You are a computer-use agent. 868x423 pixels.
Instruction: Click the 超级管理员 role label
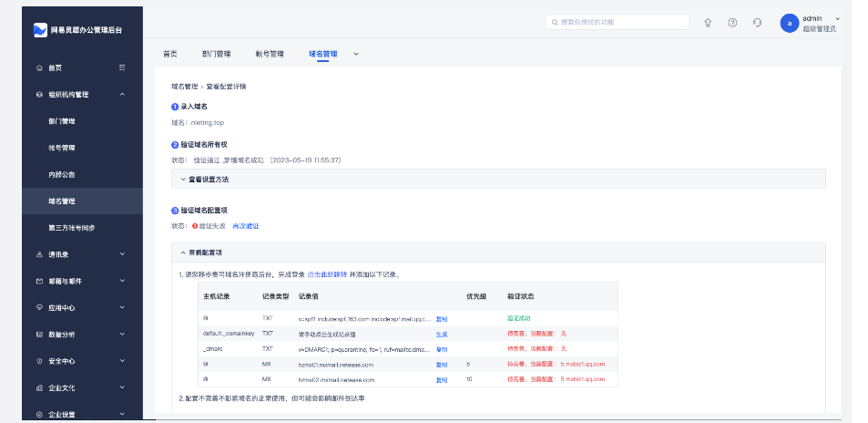tap(820, 28)
